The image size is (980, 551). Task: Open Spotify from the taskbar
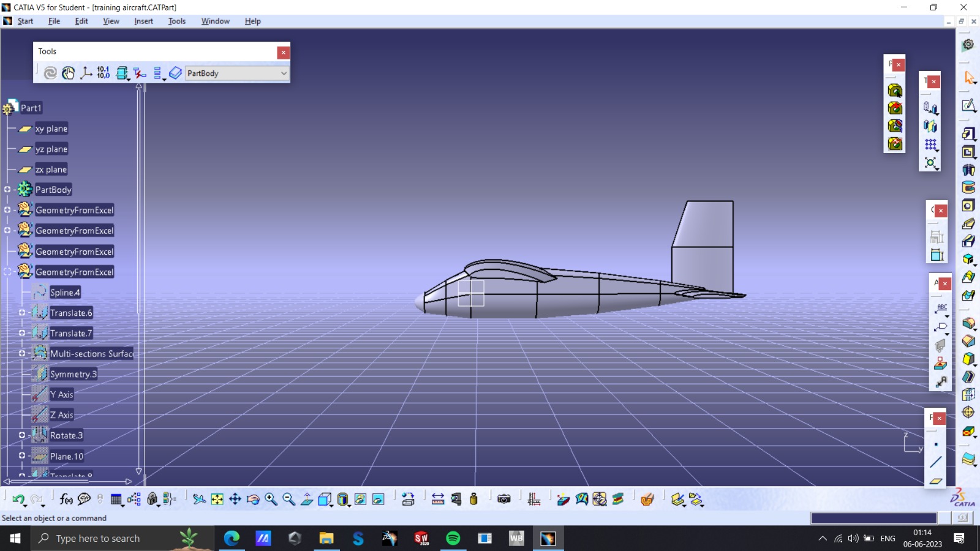453,538
